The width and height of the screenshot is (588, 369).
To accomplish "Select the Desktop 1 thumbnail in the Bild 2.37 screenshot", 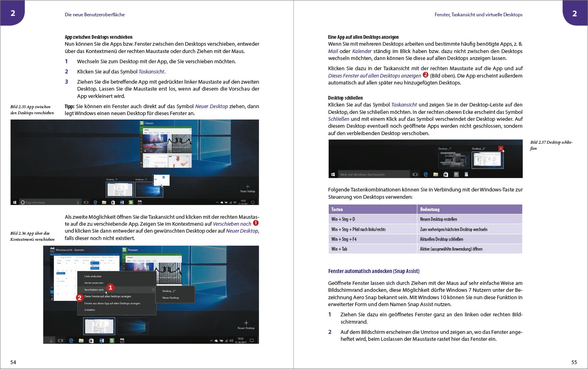I will (454, 160).
